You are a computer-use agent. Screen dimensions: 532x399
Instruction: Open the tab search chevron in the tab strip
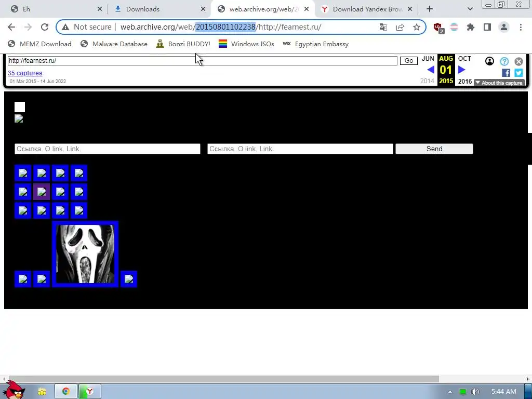470,9
